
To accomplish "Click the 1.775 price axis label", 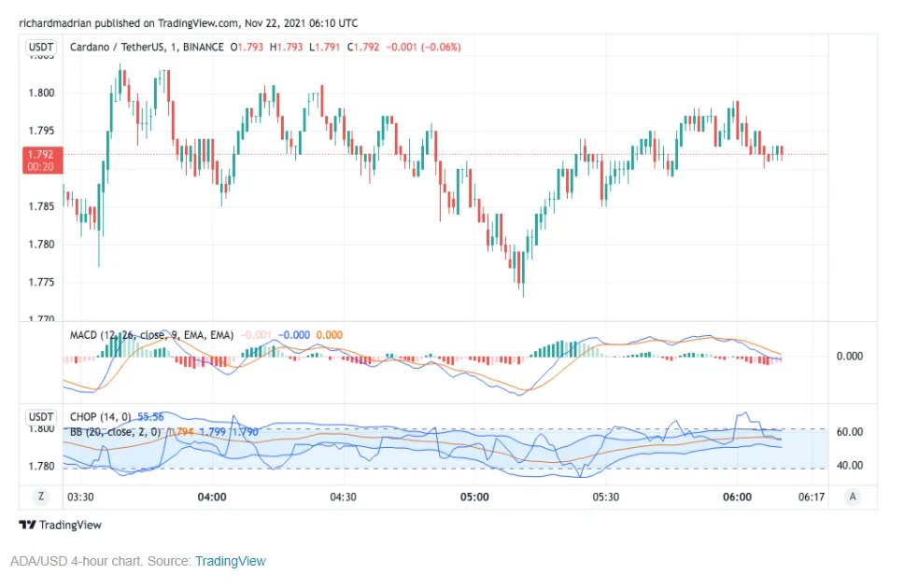I will tap(41, 282).
